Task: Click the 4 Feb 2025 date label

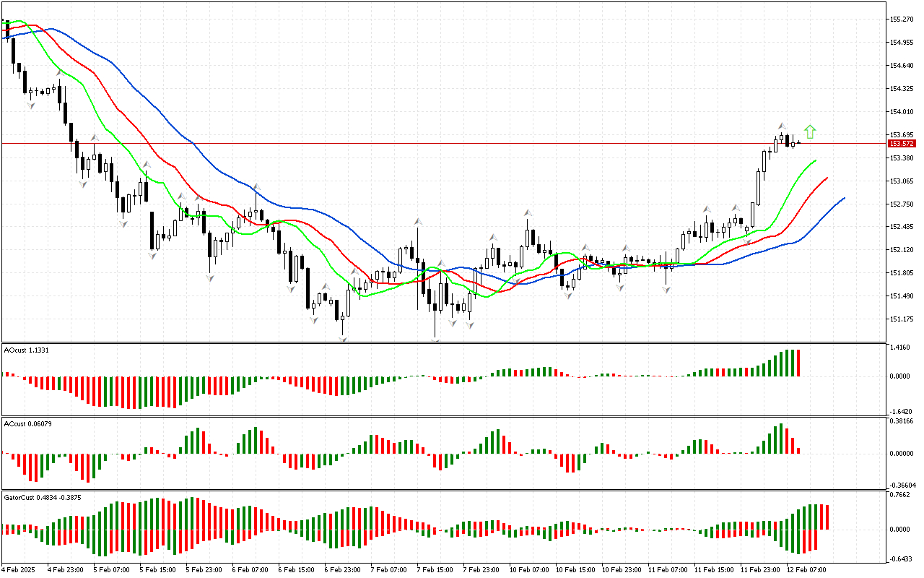Action: tap(17, 569)
